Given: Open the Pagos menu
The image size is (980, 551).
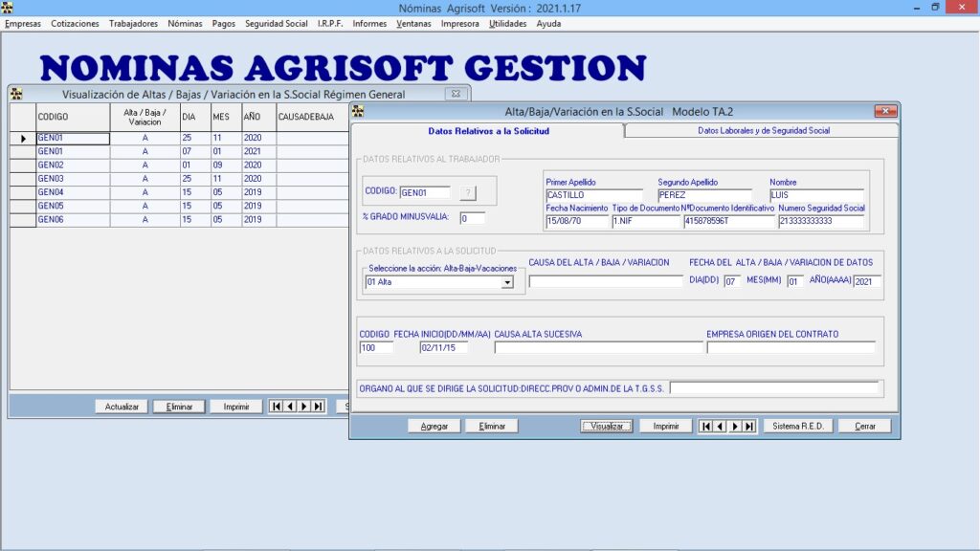Looking at the screenshot, I should click(223, 24).
